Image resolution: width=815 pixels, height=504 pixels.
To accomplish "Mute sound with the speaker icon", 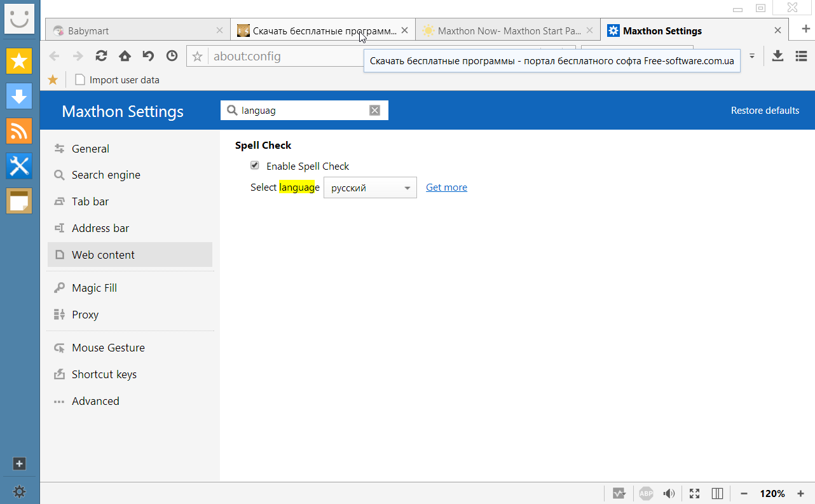I will pyautogui.click(x=669, y=493).
